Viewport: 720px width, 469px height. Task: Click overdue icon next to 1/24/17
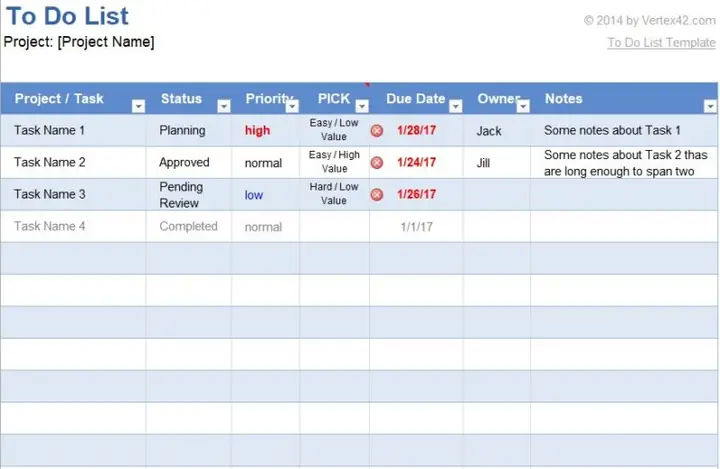(377, 163)
